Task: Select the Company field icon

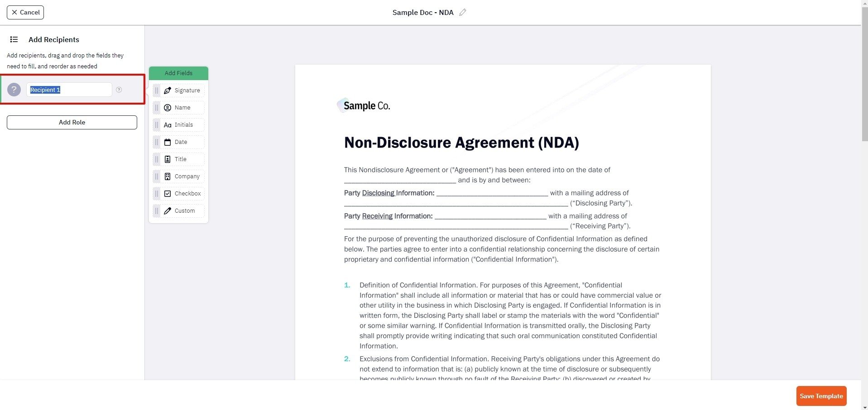Action: (167, 176)
